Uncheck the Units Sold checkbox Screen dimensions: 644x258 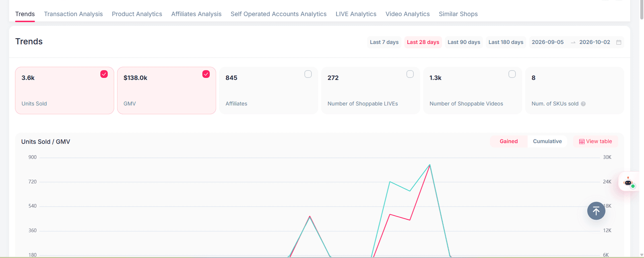(104, 74)
